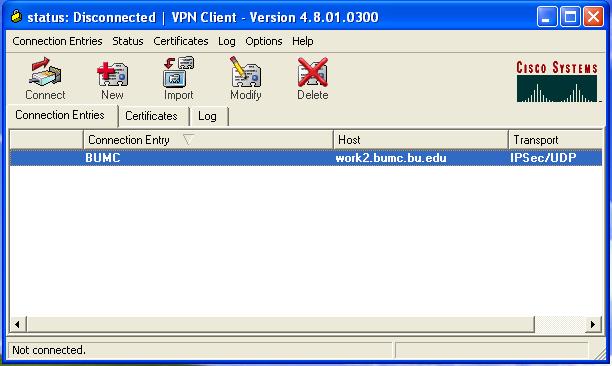This screenshot has height=366, width=612.
Task: Open the Status menu
Action: pyautogui.click(x=128, y=41)
